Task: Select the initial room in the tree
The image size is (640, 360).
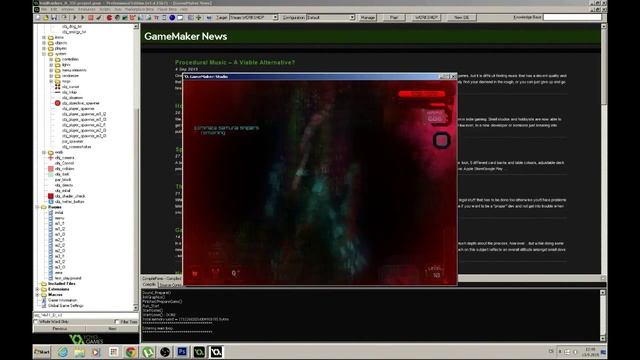Action: (59, 213)
